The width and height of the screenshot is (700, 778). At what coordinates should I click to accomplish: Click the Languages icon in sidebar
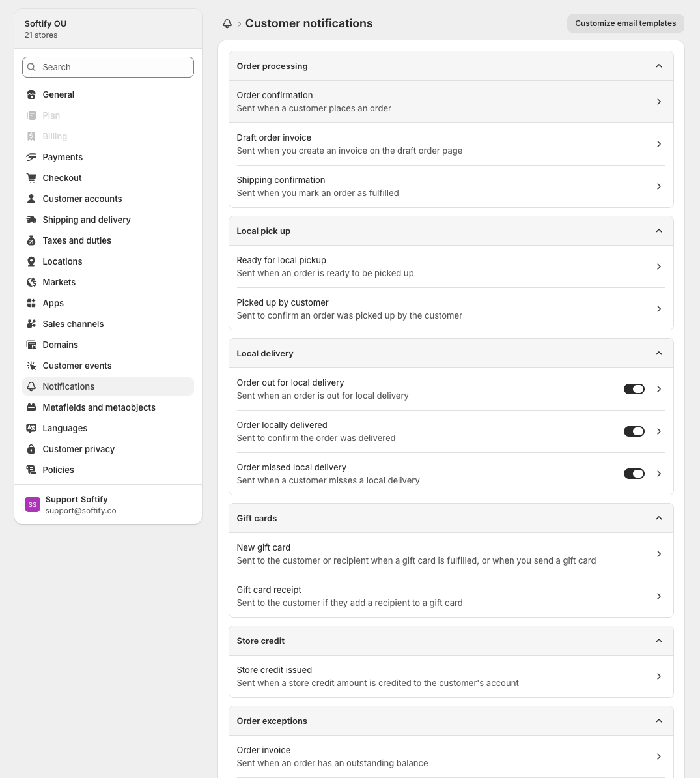point(31,428)
